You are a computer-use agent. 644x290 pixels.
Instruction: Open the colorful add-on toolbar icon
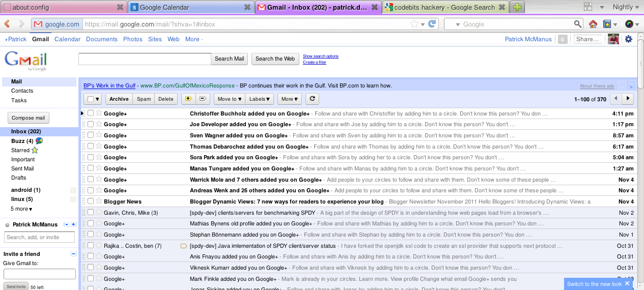click(x=629, y=24)
